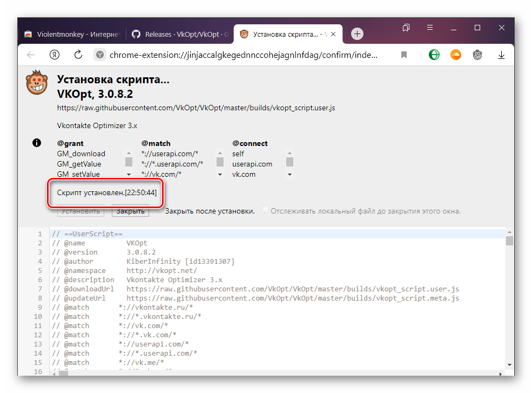Click the info icon beside @grant
The width and height of the screenshot is (532, 393).
click(37, 143)
